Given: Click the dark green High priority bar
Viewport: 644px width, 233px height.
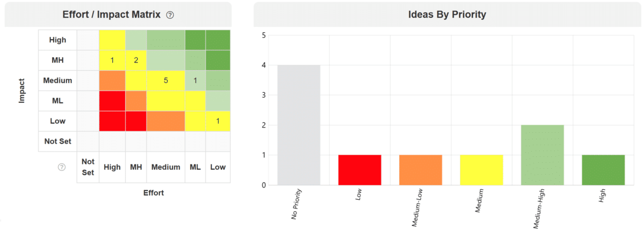Looking at the screenshot, I should click(x=603, y=170).
